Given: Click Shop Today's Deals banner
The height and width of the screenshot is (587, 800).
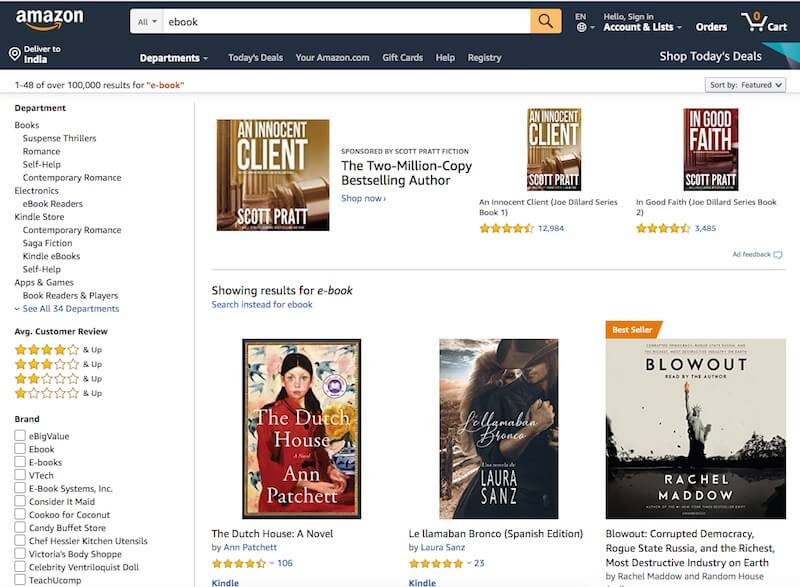Looking at the screenshot, I should tap(710, 56).
